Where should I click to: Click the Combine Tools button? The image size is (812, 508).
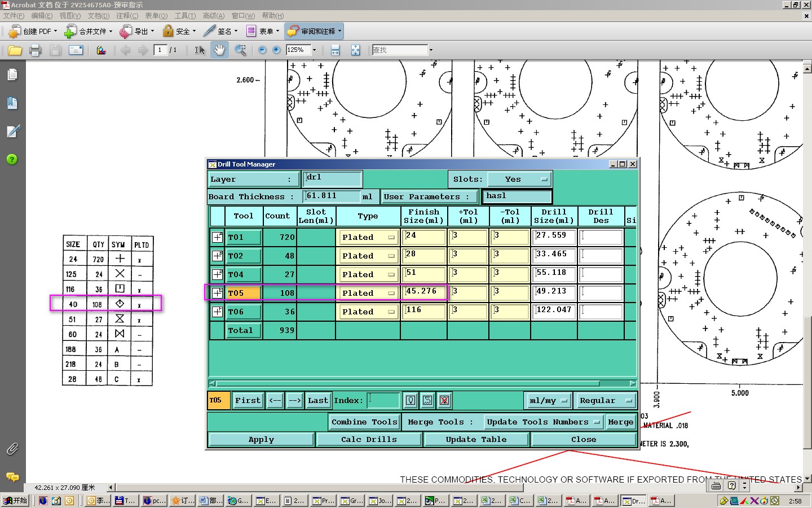pyautogui.click(x=364, y=422)
